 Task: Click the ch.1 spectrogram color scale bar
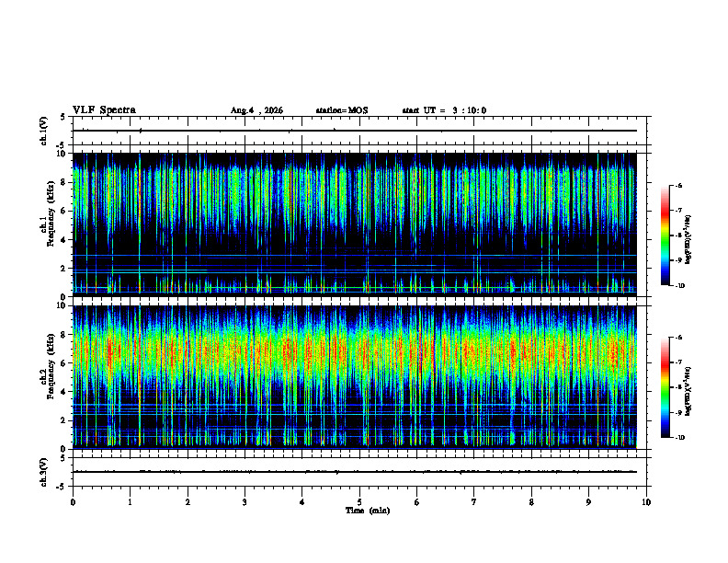pyautogui.click(x=665, y=236)
